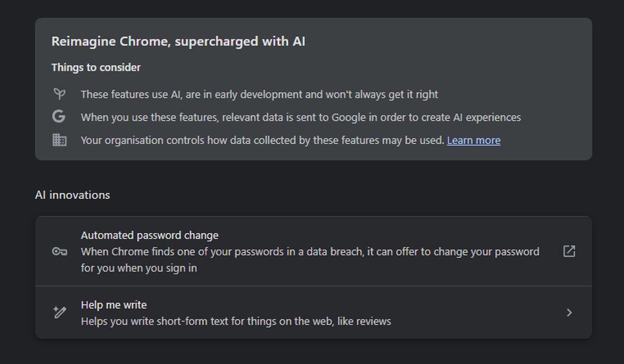Screen dimensions: 624x364
Task: Click the 'for you when you sign in' line
Action: pos(139,268)
